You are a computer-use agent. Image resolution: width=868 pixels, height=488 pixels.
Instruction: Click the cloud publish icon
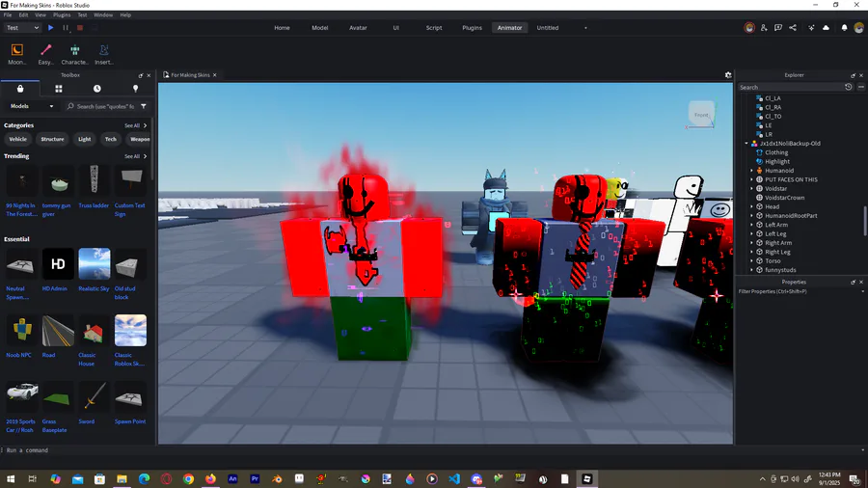(x=826, y=28)
